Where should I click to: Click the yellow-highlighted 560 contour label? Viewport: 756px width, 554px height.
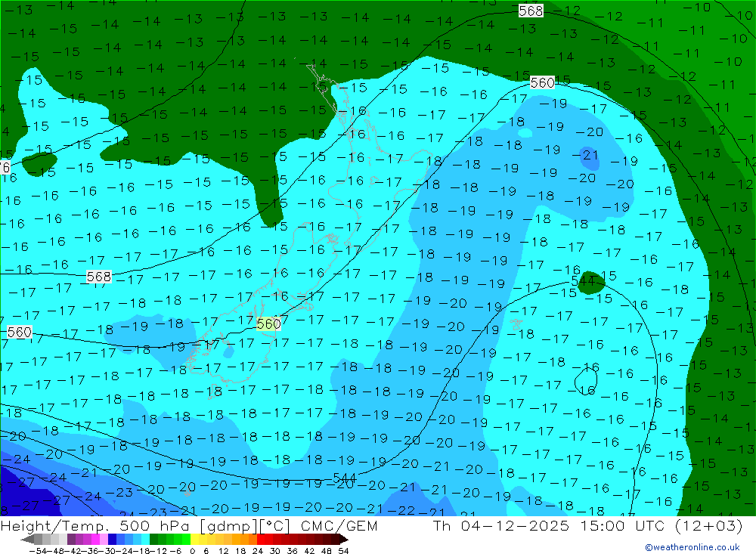click(268, 323)
